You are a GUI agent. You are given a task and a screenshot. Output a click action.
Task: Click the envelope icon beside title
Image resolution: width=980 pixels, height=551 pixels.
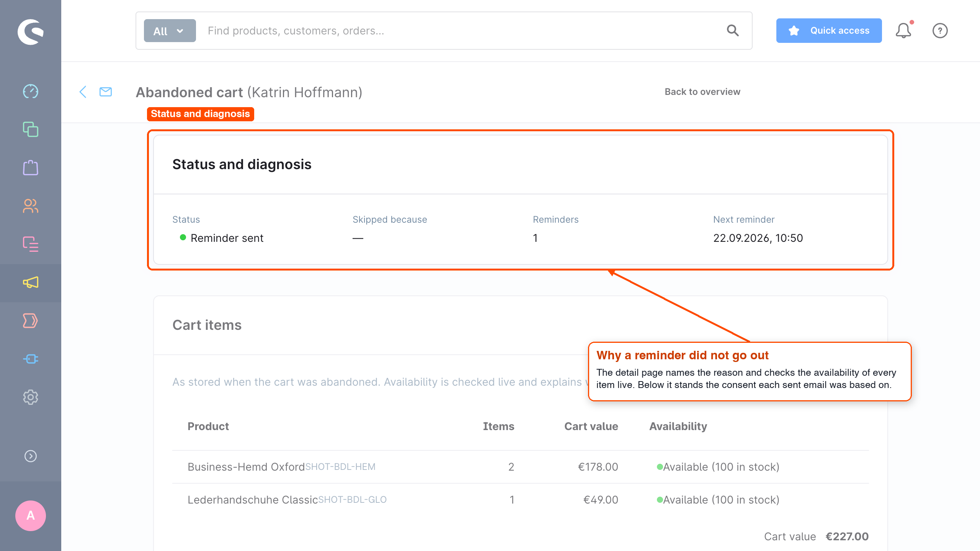click(106, 92)
